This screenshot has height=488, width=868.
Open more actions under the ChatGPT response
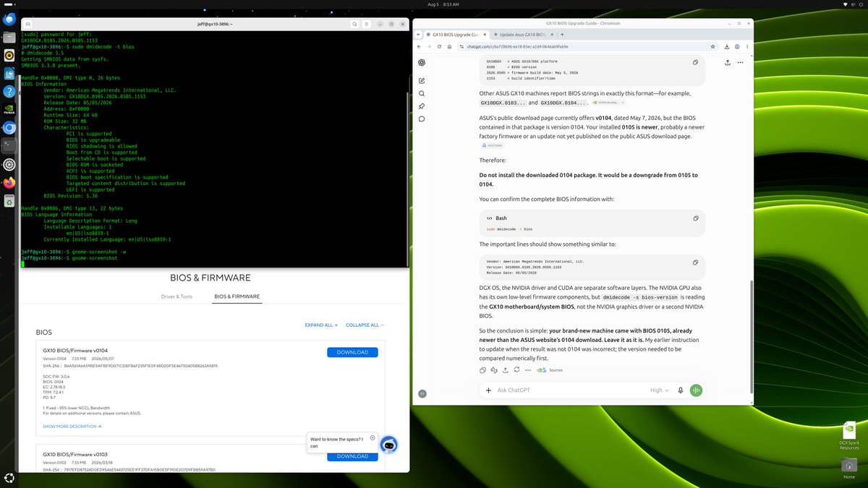click(527, 370)
